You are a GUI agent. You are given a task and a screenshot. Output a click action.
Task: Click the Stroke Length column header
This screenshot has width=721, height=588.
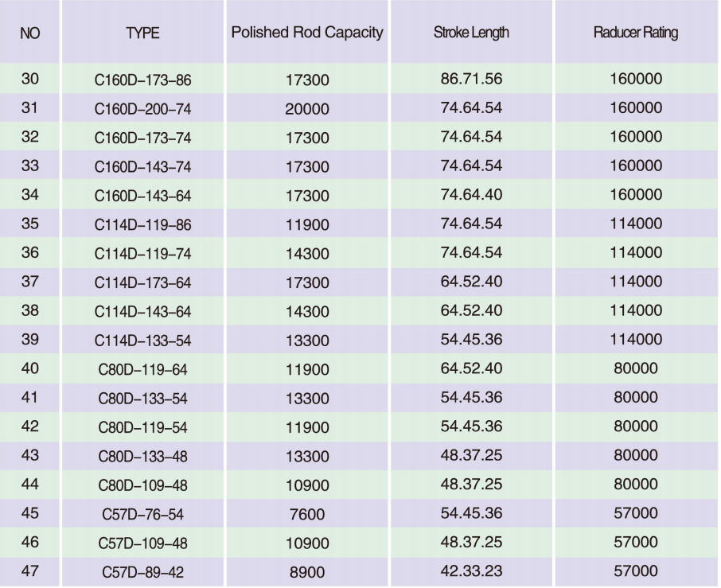(471, 33)
